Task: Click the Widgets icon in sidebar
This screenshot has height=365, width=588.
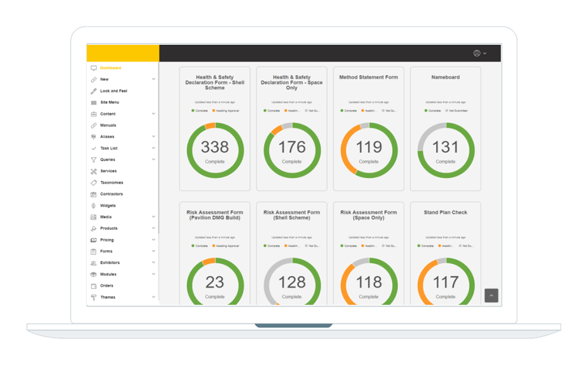Action: click(x=94, y=206)
